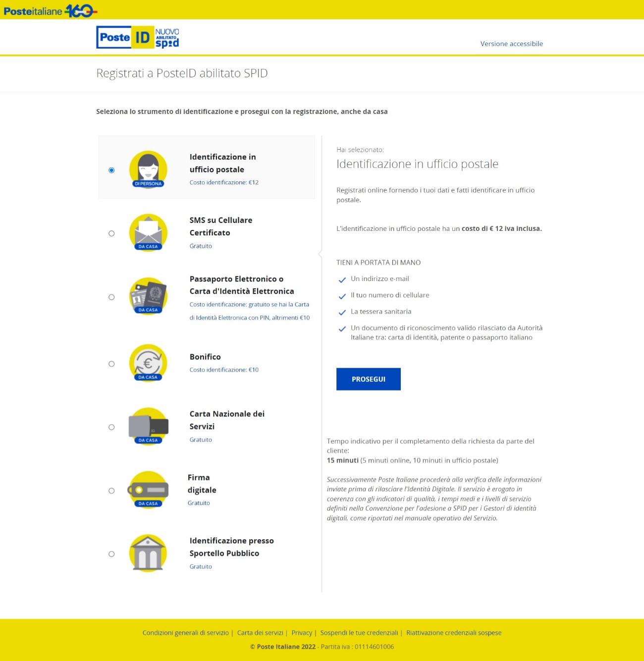Select the 'Identificazione in ufficio postale' radio button
The image size is (644, 661).
pyautogui.click(x=111, y=170)
